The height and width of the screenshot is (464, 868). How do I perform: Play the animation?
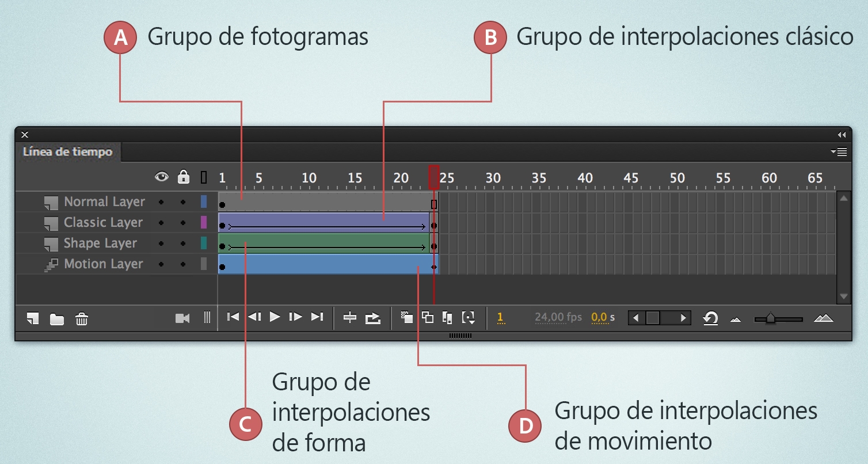point(275,317)
